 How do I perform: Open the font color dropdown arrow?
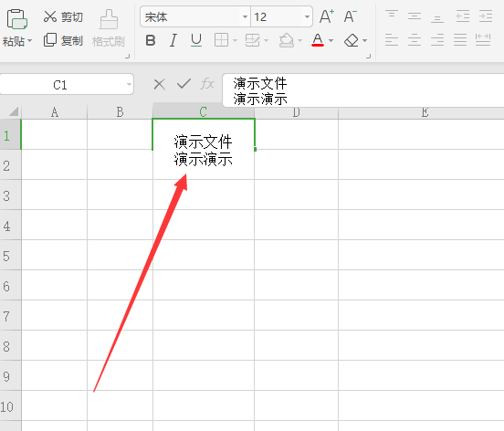coord(331,40)
